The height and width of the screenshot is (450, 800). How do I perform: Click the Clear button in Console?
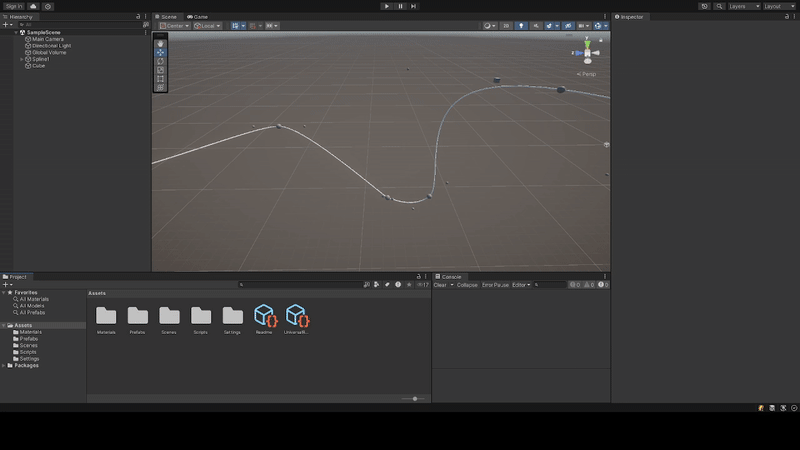[440, 285]
